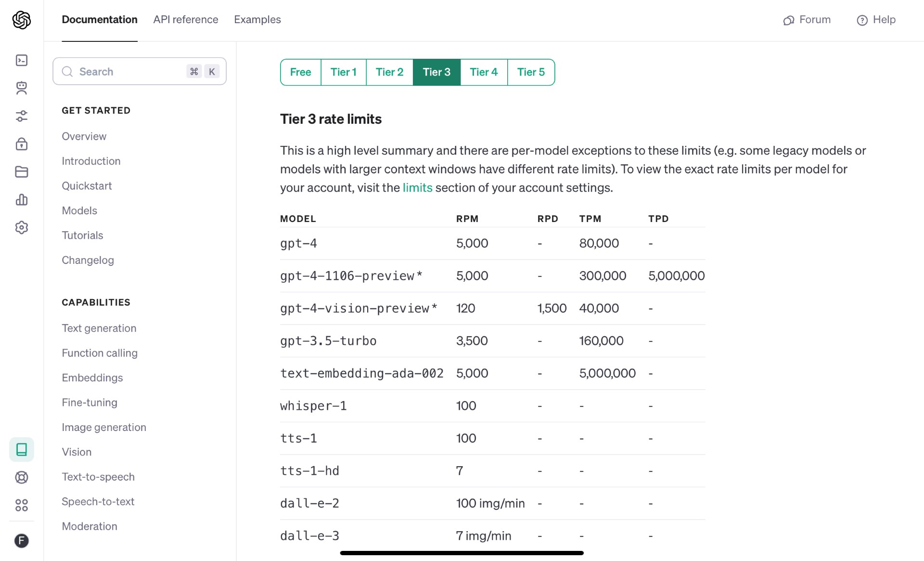The height and width of the screenshot is (561, 924).
Task: Open the Text generation guide
Action: pos(99,328)
